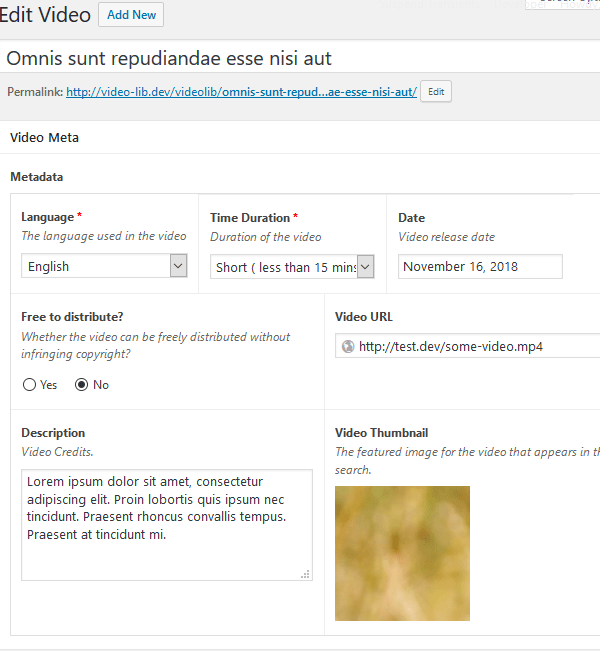Click the Language dropdown arrow

[178, 266]
